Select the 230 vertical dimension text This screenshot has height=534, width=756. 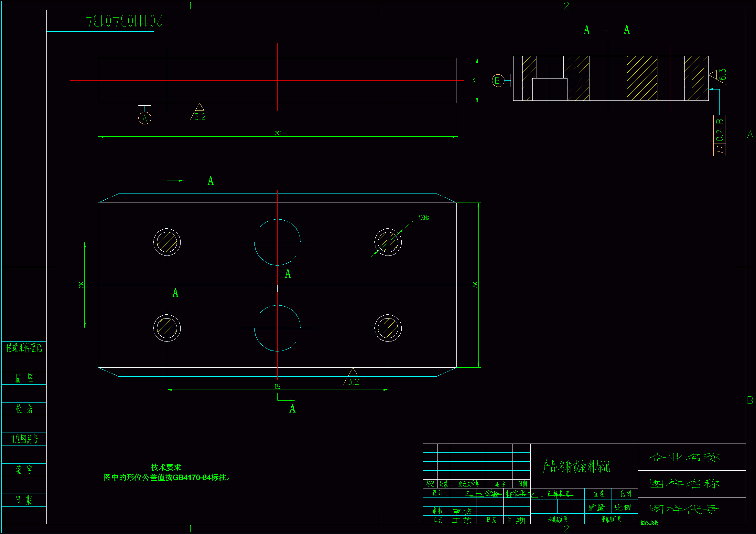pos(81,285)
